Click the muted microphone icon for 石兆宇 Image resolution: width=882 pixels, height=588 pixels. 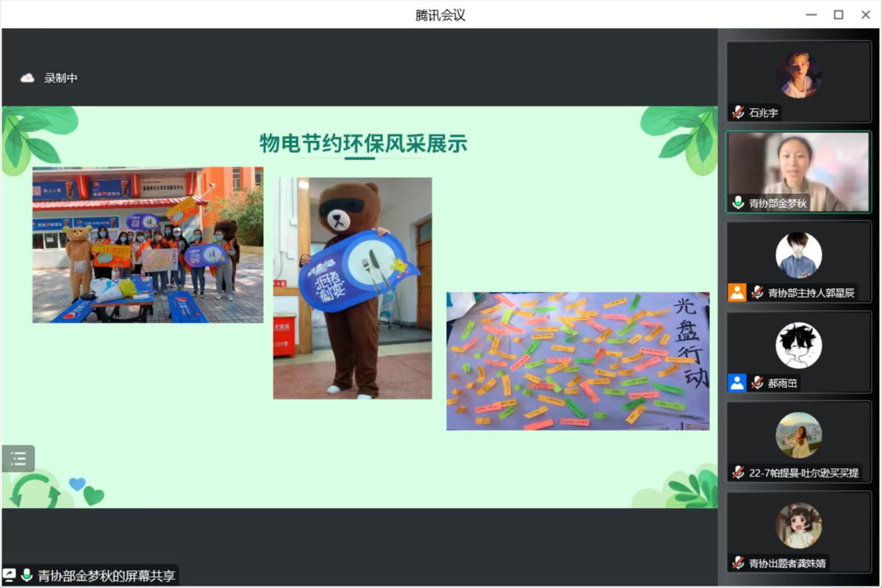[738, 112]
